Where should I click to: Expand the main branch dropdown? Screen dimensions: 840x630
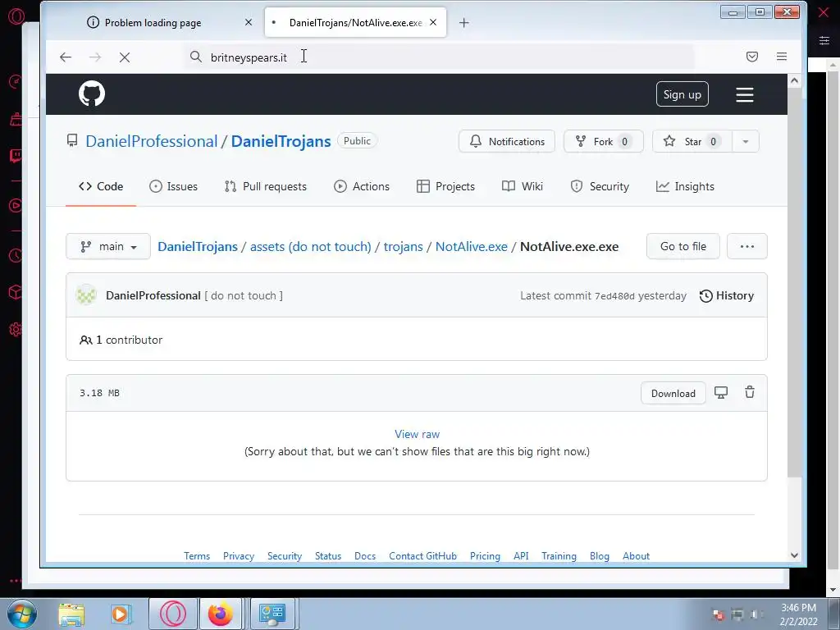point(108,246)
